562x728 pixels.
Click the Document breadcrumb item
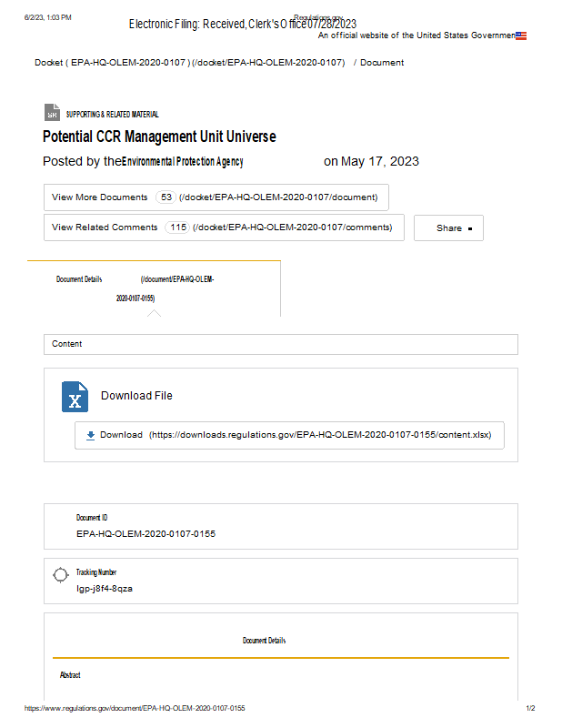coord(382,63)
